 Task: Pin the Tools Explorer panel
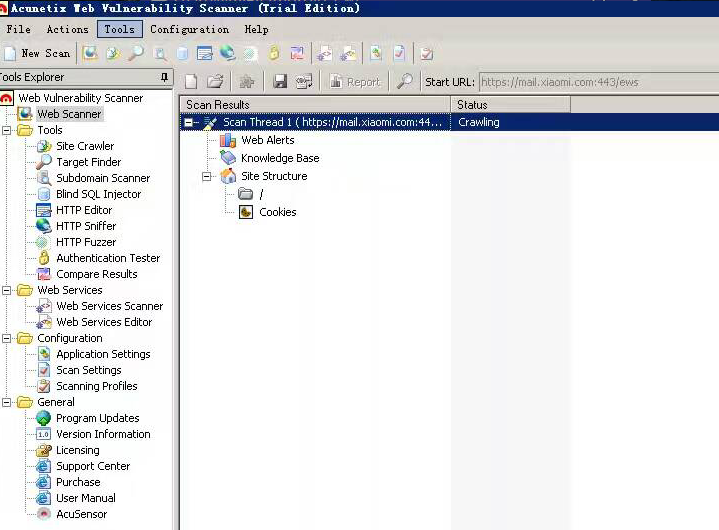coord(164,77)
